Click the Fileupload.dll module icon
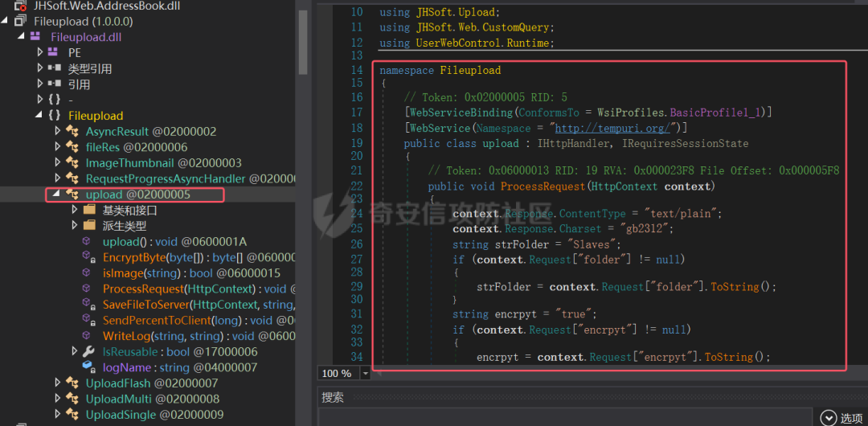Screen dimensions: 868x426 (35, 37)
